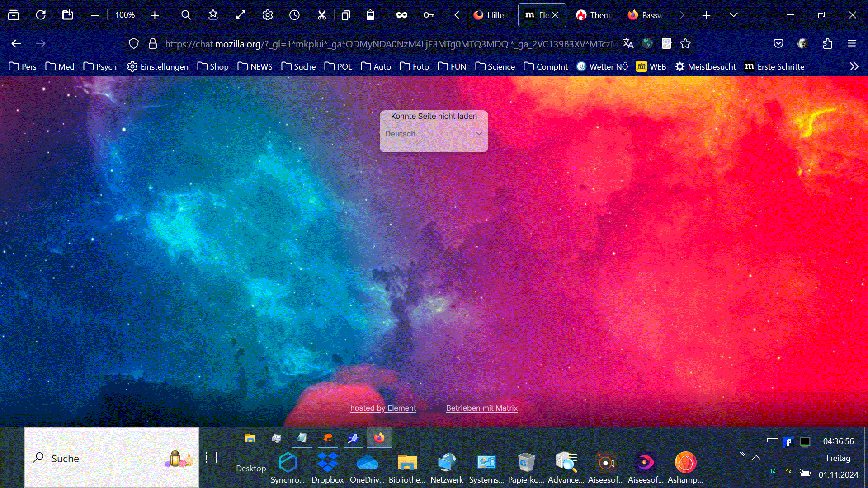Bookmark this page with star icon
Image resolution: width=868 pixels, height=488 pixels.
click(685, 43)
